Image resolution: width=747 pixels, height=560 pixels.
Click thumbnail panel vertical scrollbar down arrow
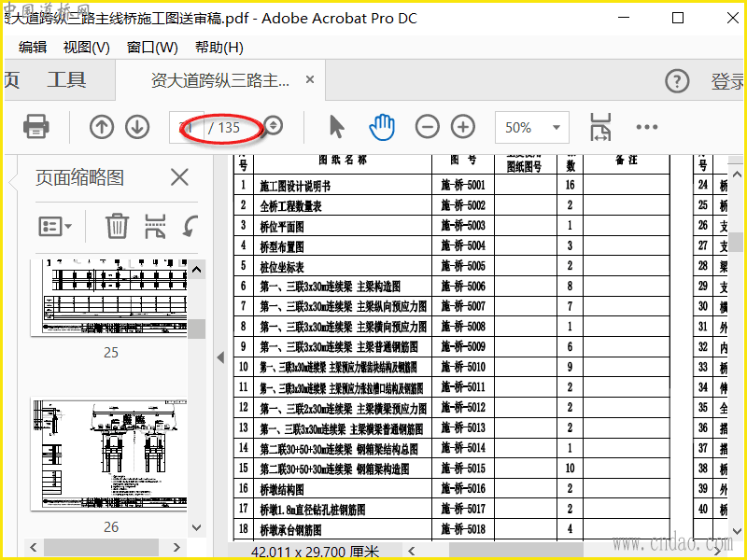click(x=196, y=527)
